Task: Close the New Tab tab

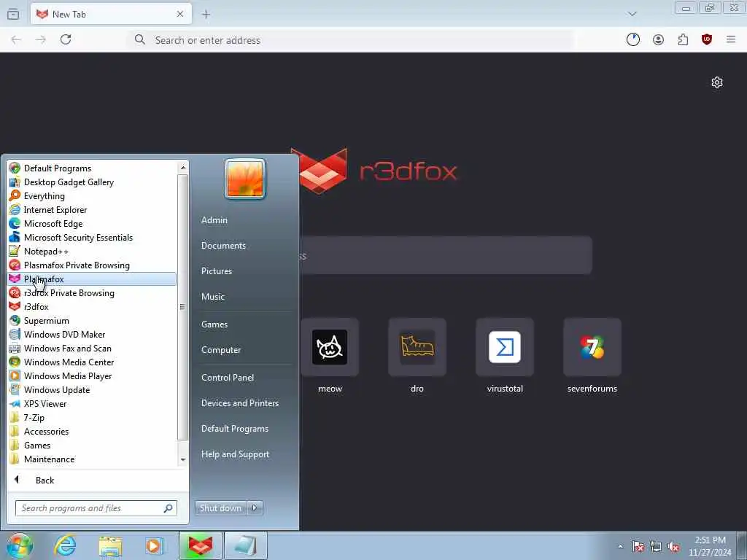Action: pos(180,15)
